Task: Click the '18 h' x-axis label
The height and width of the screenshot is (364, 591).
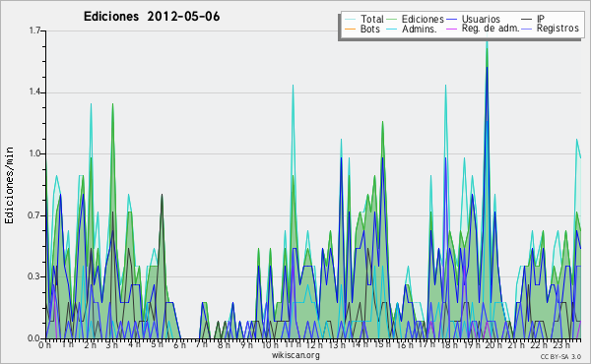Action: 449,344
